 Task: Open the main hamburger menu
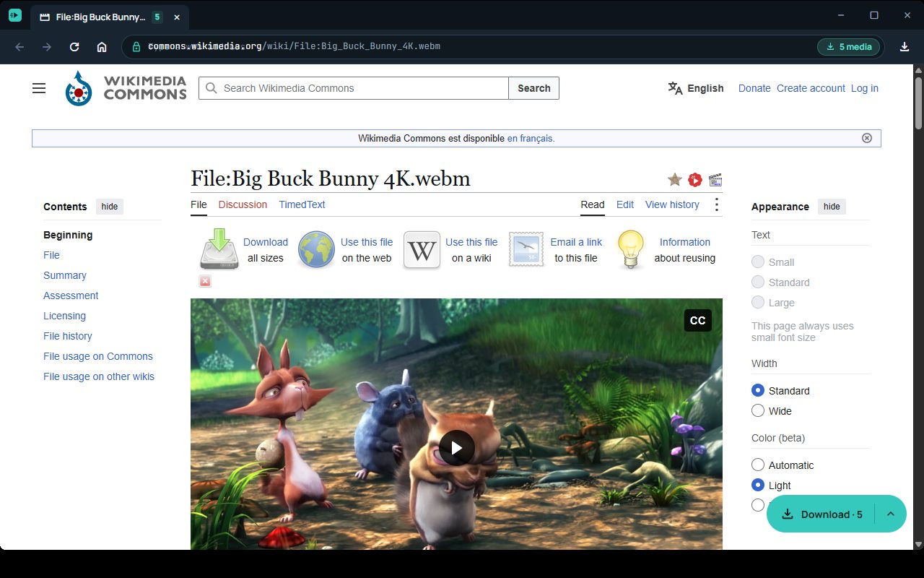pos(39,88)
